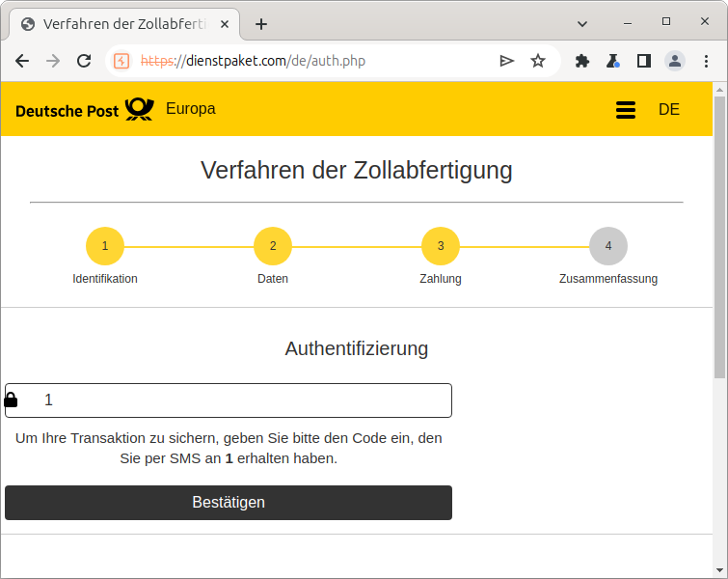
Task: Reload the page
Action: [x=84, y=61]
